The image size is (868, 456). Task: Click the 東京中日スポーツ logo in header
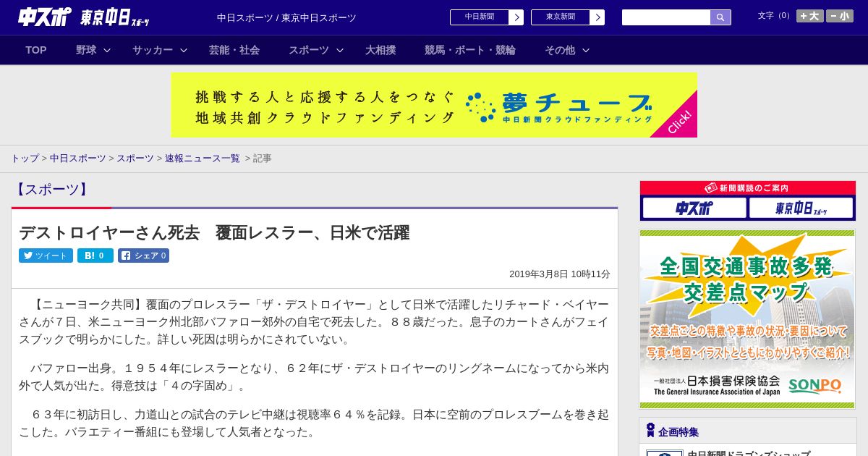pos(115,17)
